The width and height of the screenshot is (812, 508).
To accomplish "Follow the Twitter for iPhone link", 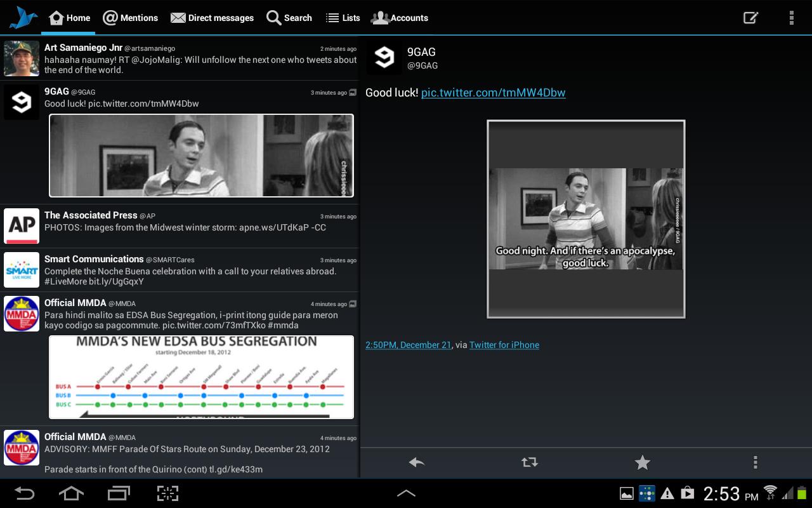I will [504, 345].
